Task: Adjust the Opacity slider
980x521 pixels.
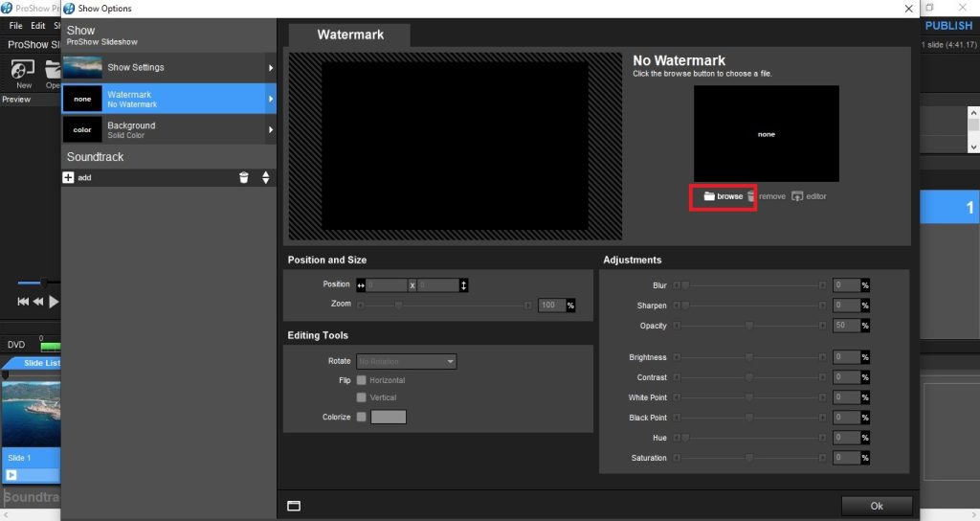Action: tap(749, 326)
